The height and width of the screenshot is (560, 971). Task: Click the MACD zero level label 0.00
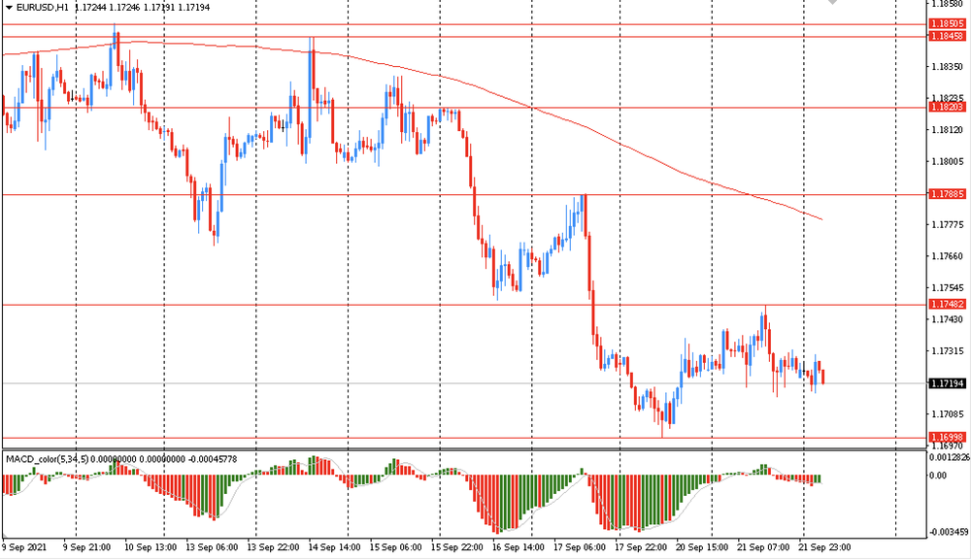tap(939, 476)
